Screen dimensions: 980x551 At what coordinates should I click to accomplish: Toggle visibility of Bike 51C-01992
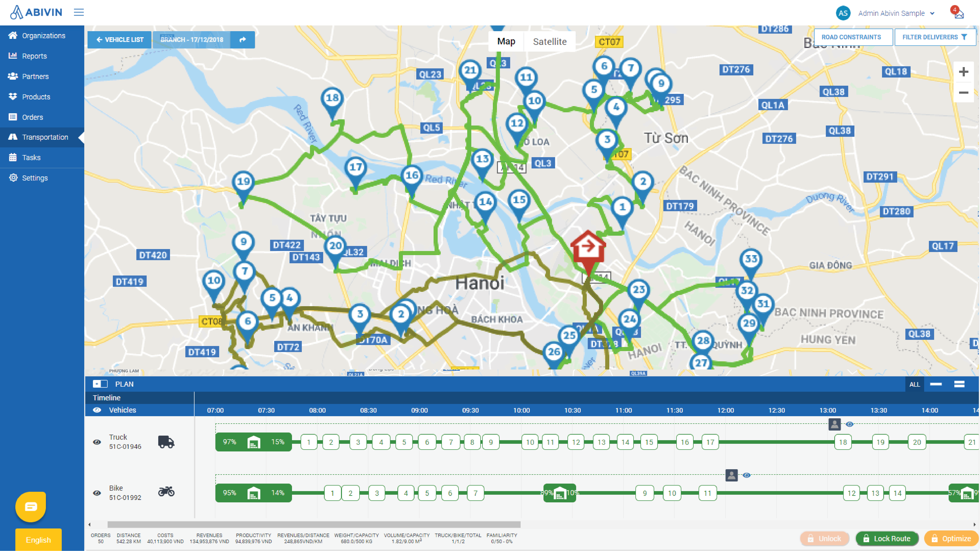[x=97, y=493]
